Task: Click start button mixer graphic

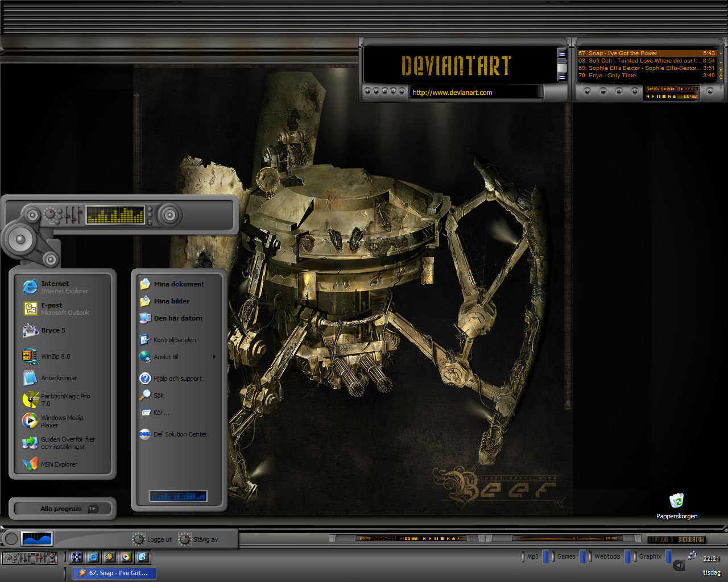Action: coord(30,558)
